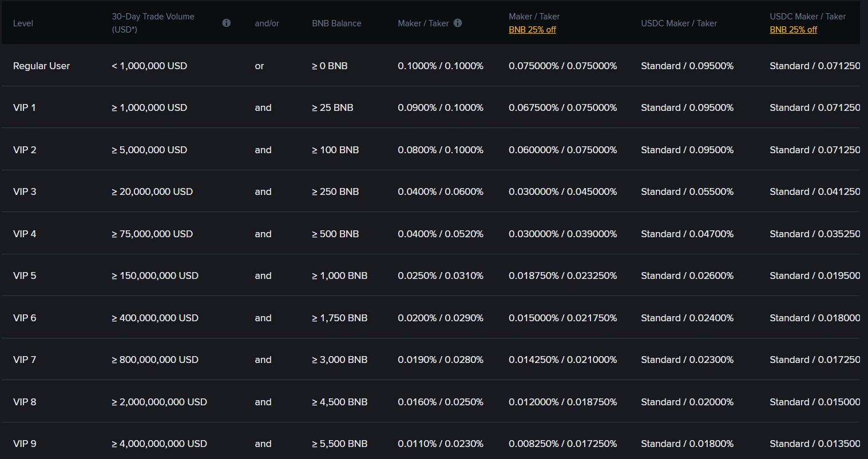Click the 0.030000% / 0.039000% discounted fee cell

coord(563,234)
